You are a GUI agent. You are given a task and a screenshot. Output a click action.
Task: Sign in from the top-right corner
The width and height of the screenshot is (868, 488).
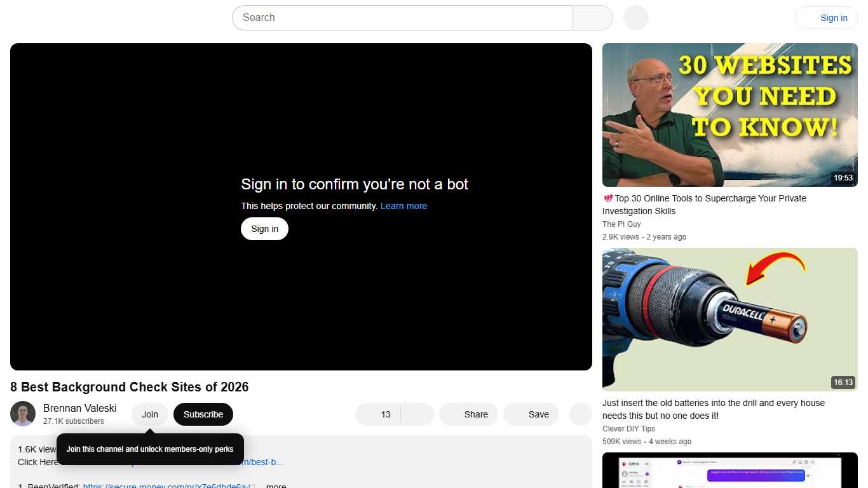pos(834,18)
